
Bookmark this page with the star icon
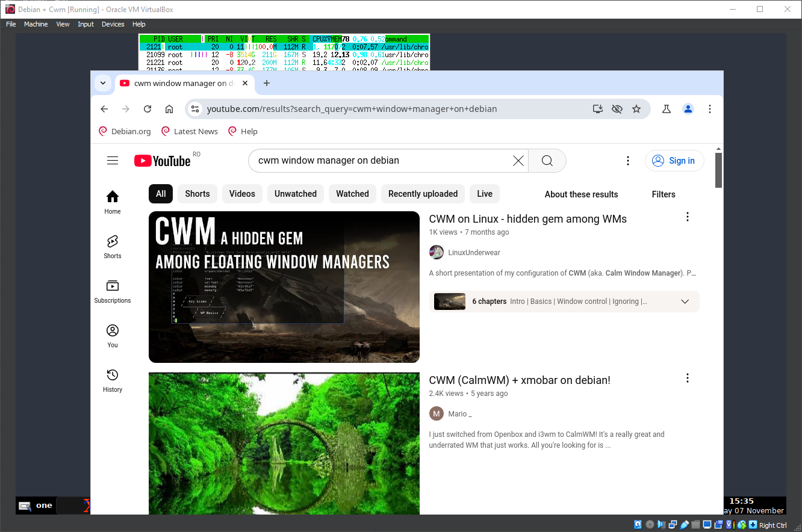[x=636, y=109]
